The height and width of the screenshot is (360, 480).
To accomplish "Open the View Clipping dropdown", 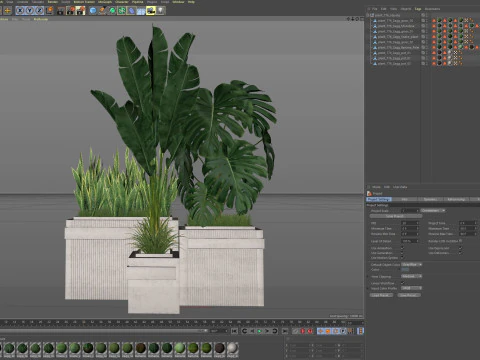I will (412, 276).
